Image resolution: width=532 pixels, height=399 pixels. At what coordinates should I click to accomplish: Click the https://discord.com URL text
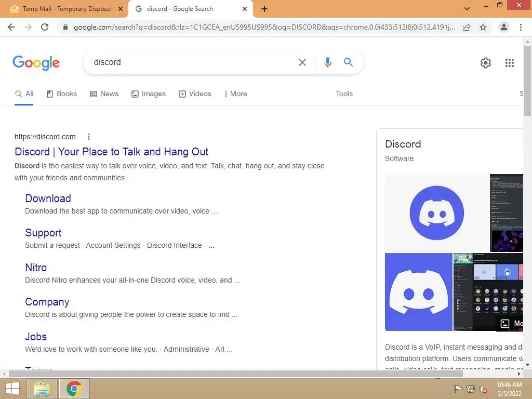[x=45, y=137]
